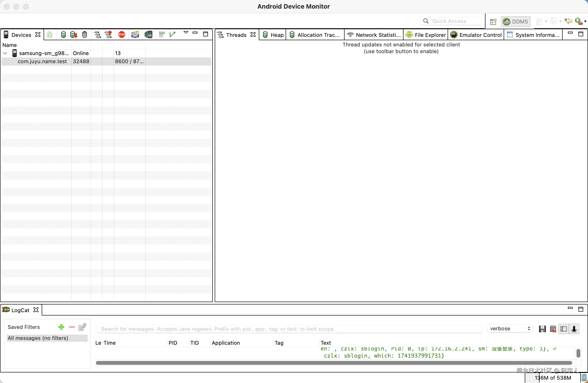Toggle display of saved filters view
Screen dimensions: 588x383
click(x=564, y=329)
